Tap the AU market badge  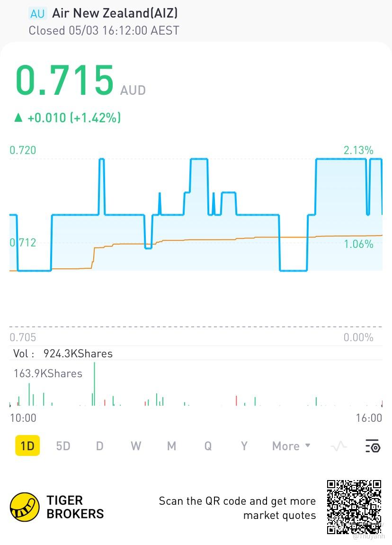(x=37, y=14)
